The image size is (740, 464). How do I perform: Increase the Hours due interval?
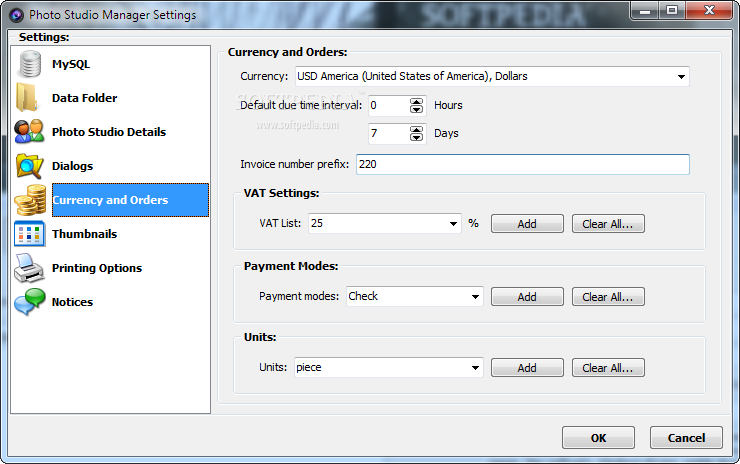416,101
